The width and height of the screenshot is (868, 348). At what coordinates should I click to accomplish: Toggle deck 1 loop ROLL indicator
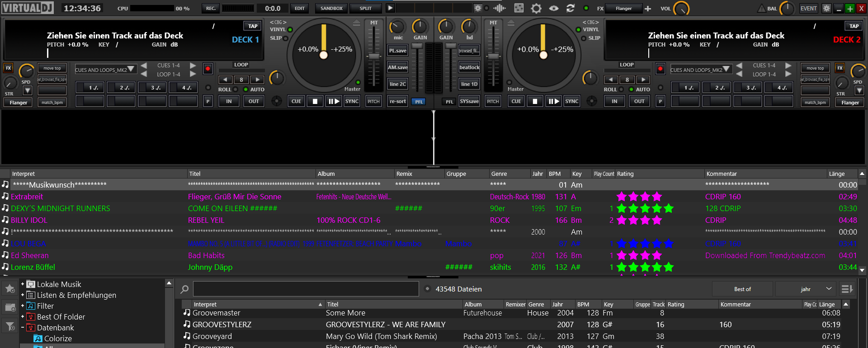pos(235,89)
